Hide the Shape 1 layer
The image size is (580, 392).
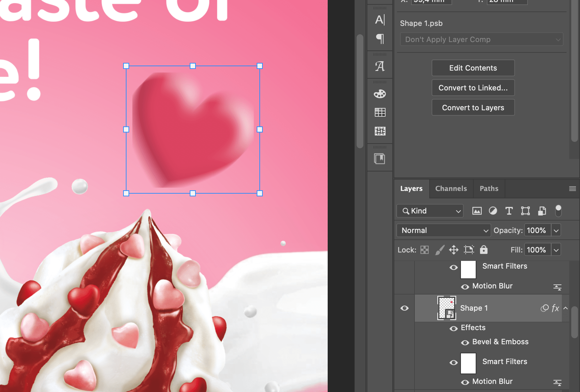tap(404, 308)
